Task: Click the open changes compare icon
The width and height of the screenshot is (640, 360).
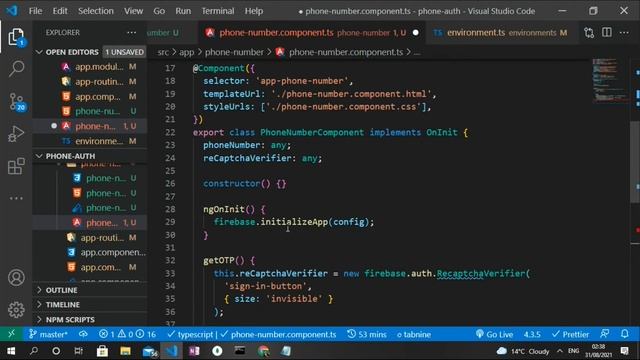Action: (589, 32)
